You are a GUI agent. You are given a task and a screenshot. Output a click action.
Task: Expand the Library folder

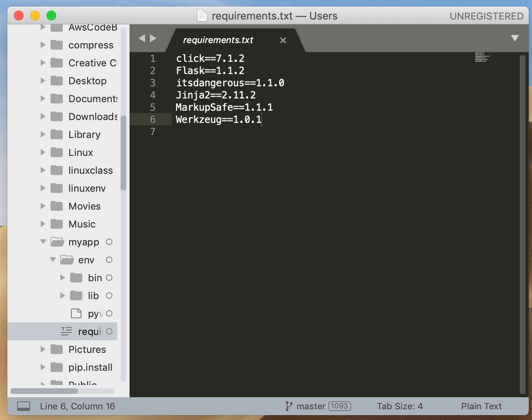pyautogui.click(x=43, y=134)
